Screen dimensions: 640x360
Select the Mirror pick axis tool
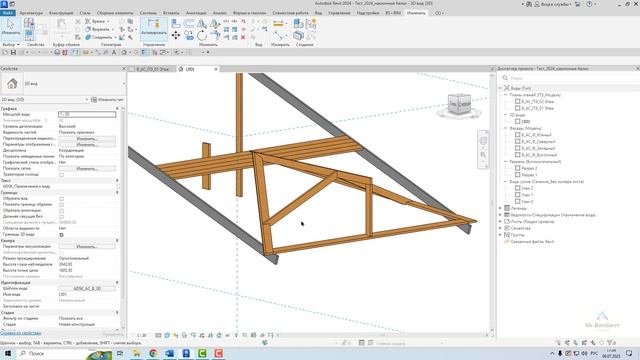click(x=202, y=24)
